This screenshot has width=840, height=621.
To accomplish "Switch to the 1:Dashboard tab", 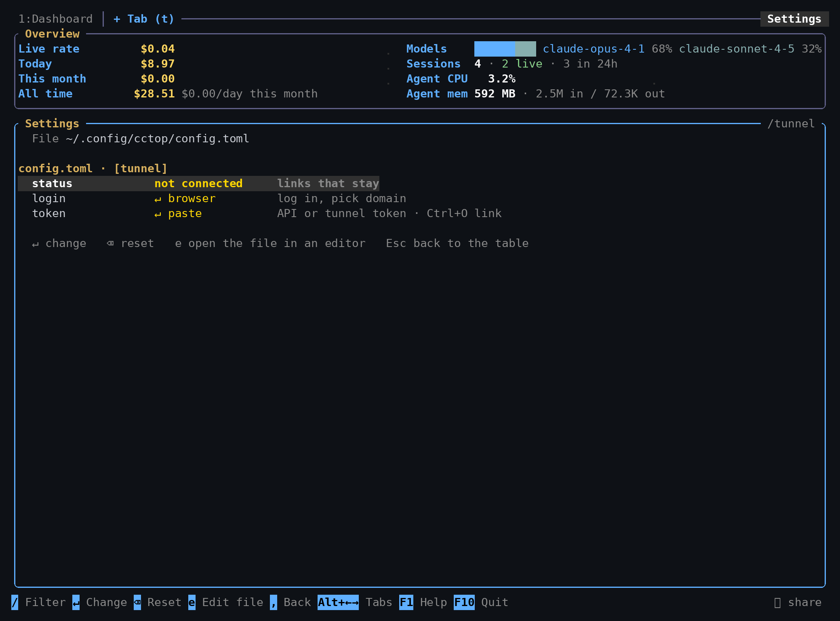I will [x=56, y=19].
